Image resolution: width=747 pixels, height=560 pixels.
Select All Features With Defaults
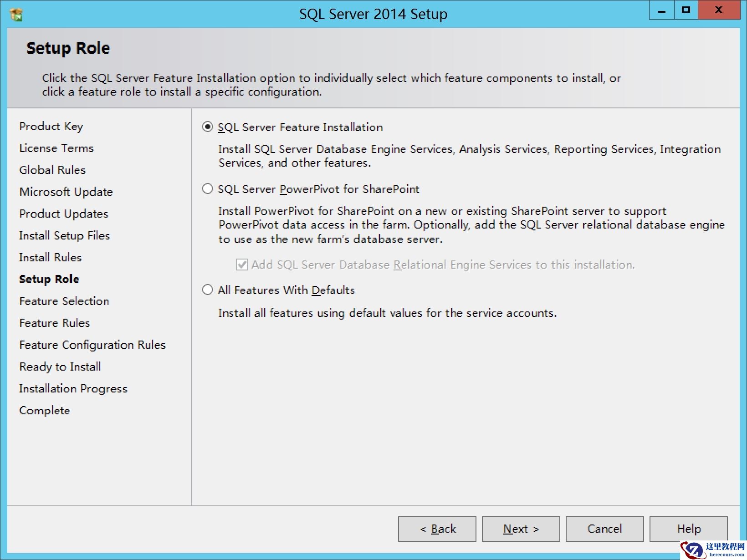coord(207,290)
